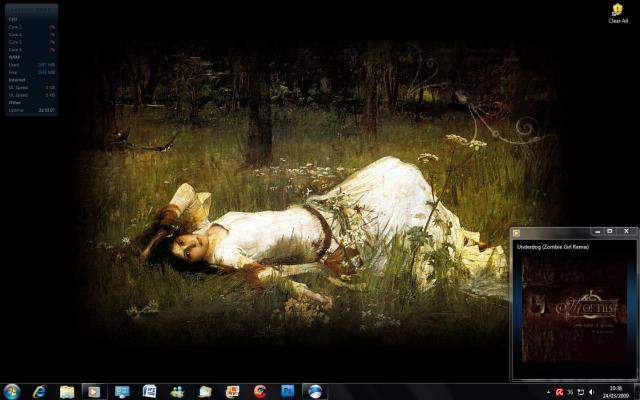The height and width of the screenshot is (400, 640).
Task: Open Microsoft Word from the taskbar
Action: coord(150,391)
